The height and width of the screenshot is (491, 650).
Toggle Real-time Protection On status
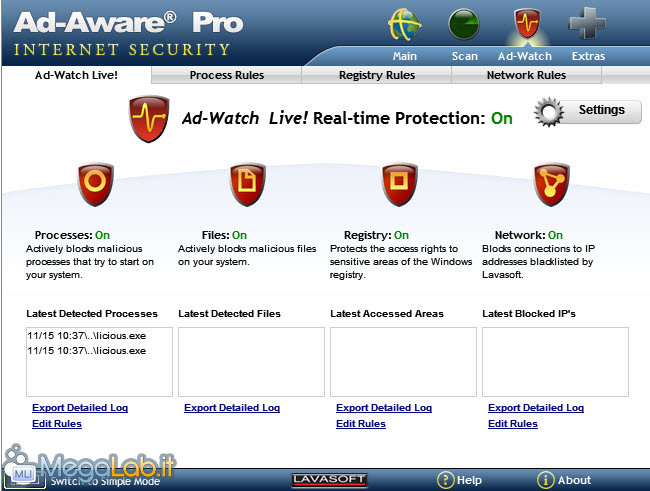[x=501, y=118]
